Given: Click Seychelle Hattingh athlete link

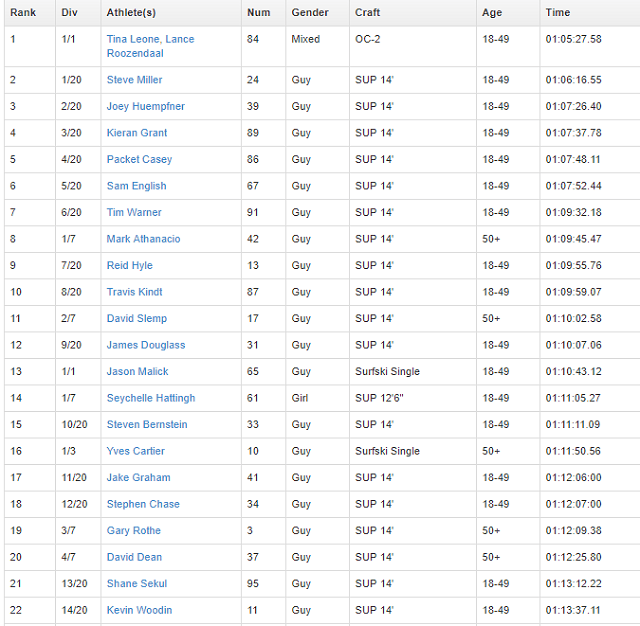Looking at the screenshot, I should point(151,398).
